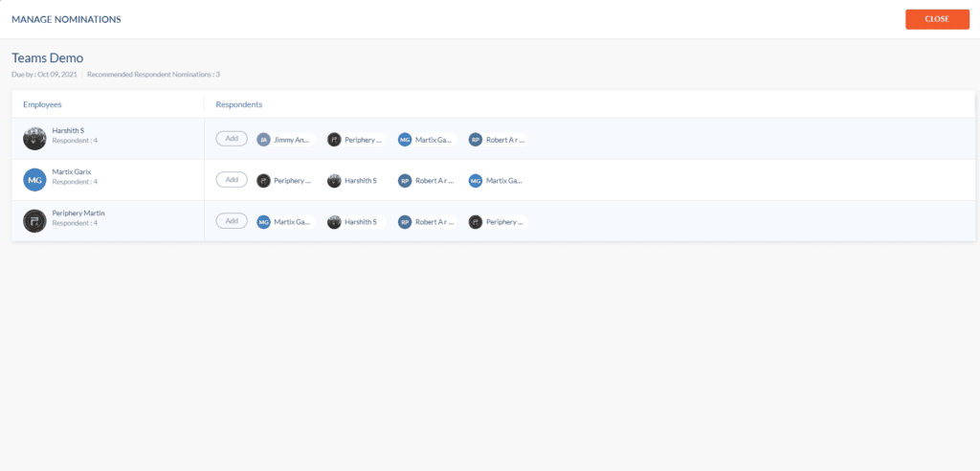The image size is (980, 471).
Task: Select RP avatar in Martix Garix row
Action: (405, 181)
